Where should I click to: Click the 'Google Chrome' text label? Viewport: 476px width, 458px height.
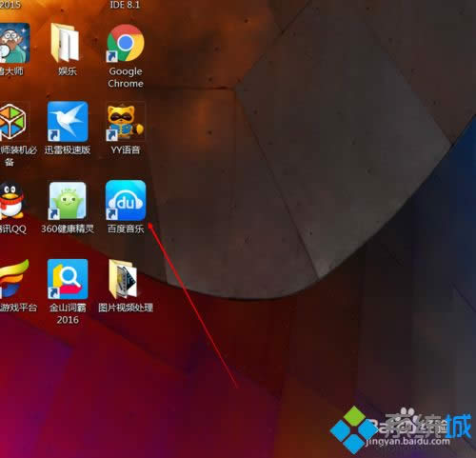pos(126,77)
